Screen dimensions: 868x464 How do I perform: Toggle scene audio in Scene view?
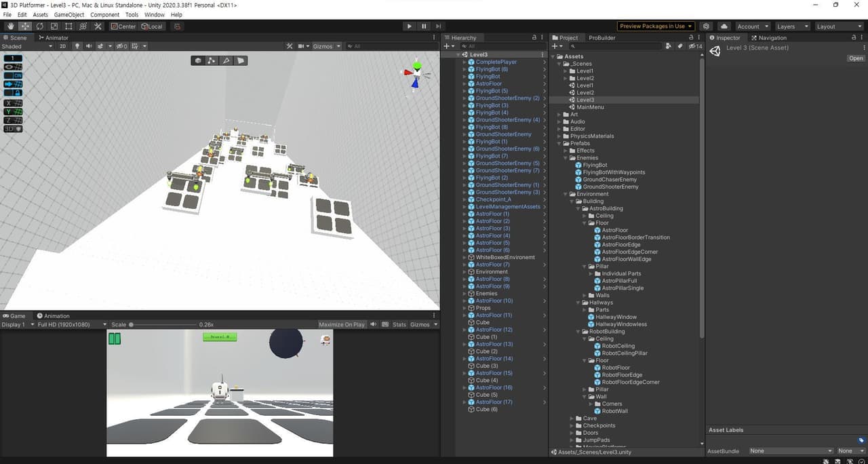coord(88,46)
